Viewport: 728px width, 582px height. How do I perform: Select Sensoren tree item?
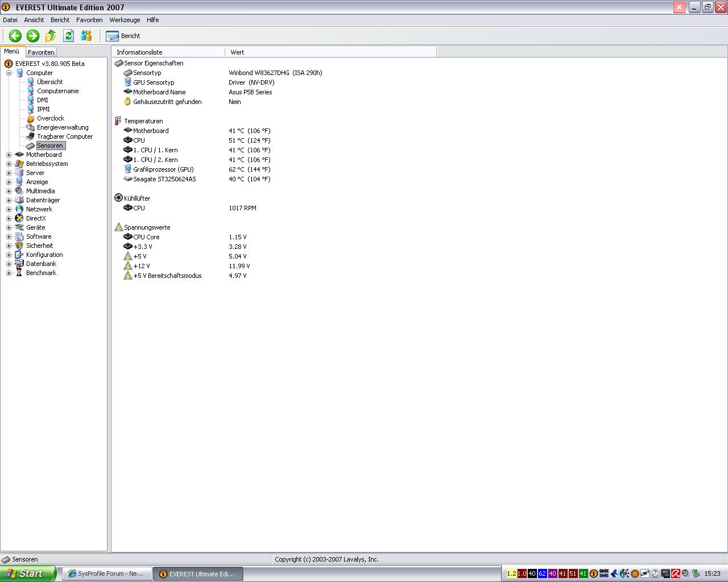50,145
